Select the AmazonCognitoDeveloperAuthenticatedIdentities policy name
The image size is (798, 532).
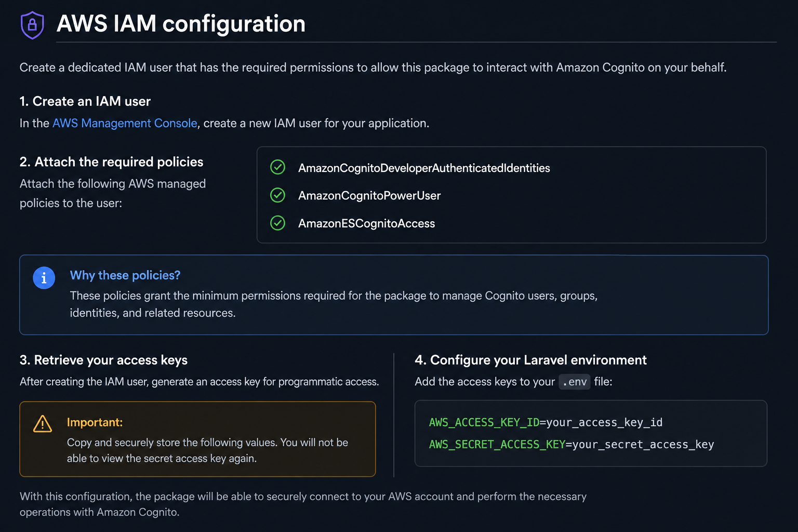(x=424, y=168)
